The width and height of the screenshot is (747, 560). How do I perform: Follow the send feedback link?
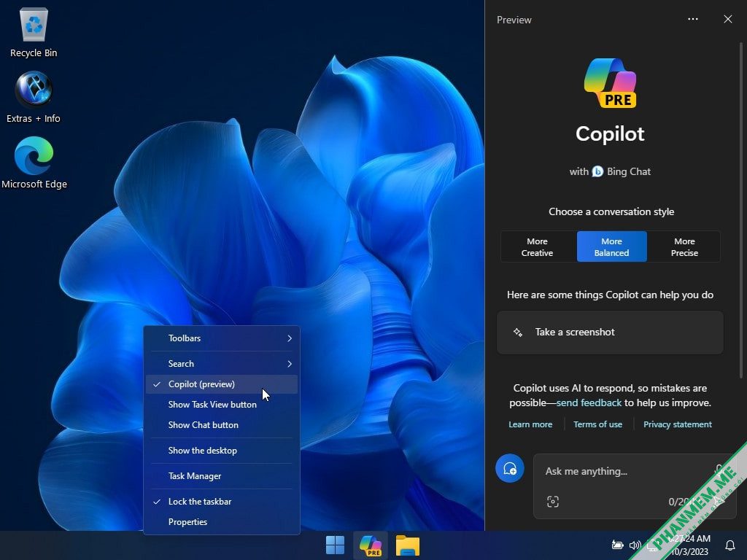(x=589, y=402)
